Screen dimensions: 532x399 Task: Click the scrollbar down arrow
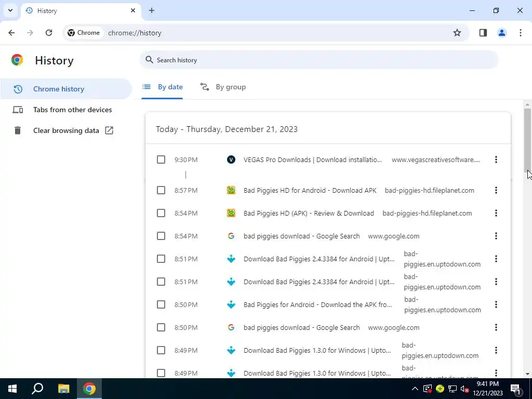527,374
